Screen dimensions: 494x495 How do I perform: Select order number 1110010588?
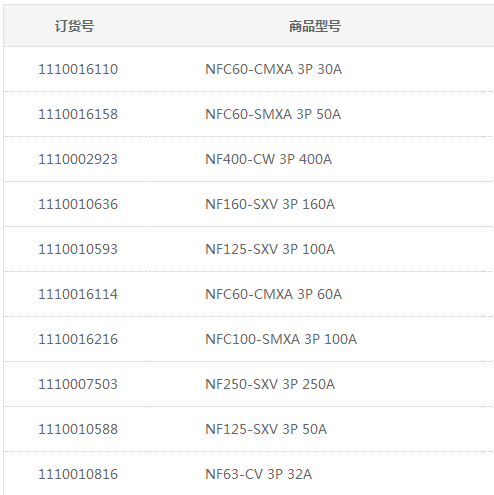point(78,429)
